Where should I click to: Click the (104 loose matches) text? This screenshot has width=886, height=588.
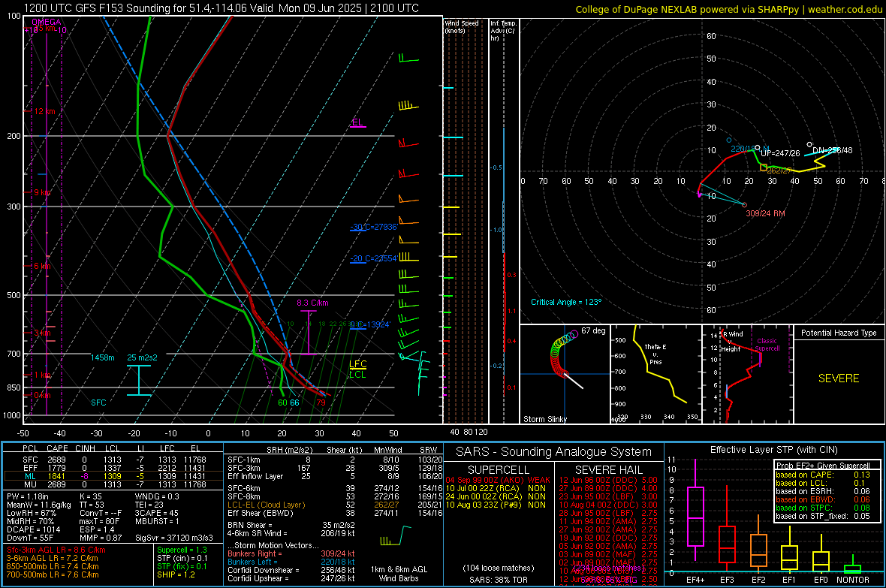(x=499, y=568)
